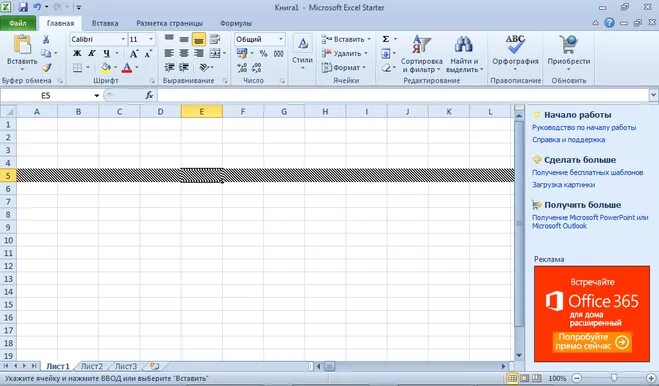The image size is (659, 386).
Task: Align cell content to top
Action: [169, 39]
